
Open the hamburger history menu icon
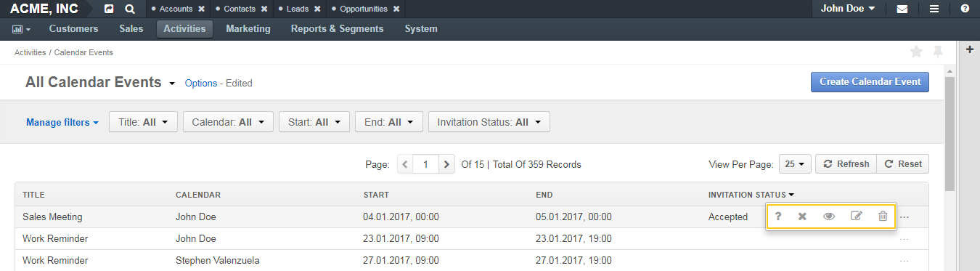(934, 9)
